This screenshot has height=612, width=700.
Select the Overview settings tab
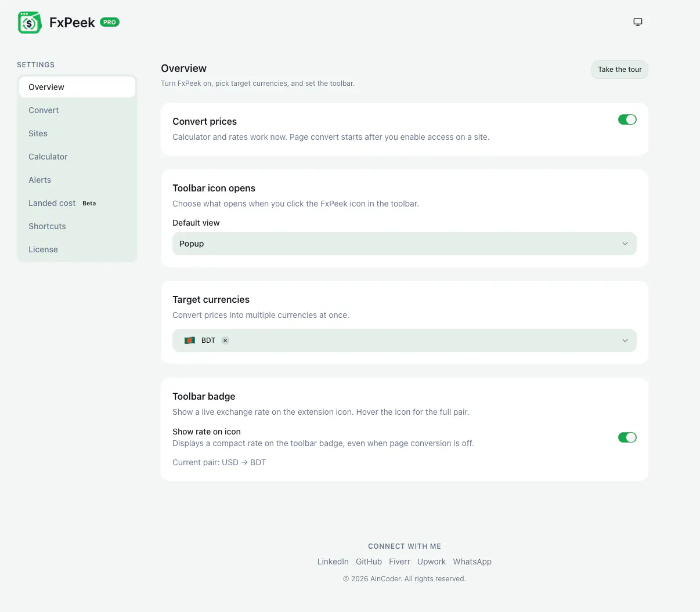[77, 87]
